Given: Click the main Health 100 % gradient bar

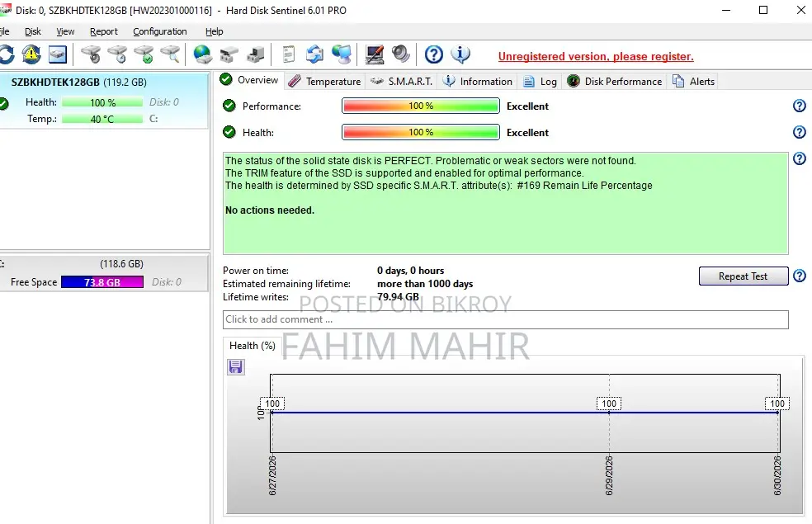Looking at the screenshot, I should [x=421, y=132].
